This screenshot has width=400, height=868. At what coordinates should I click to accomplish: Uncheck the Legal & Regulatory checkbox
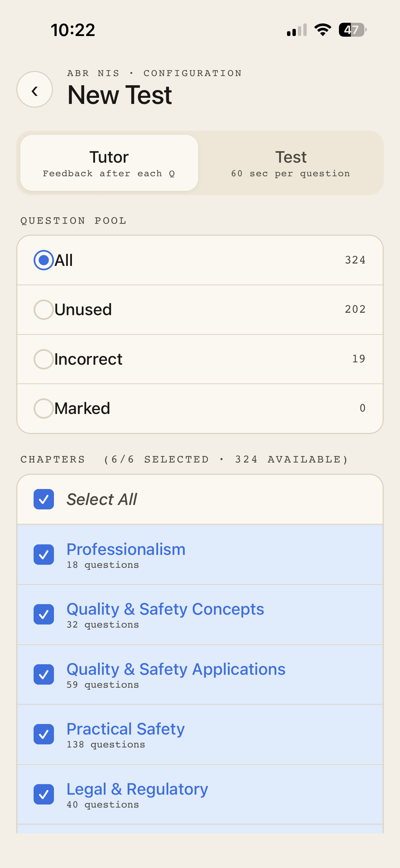44,794
